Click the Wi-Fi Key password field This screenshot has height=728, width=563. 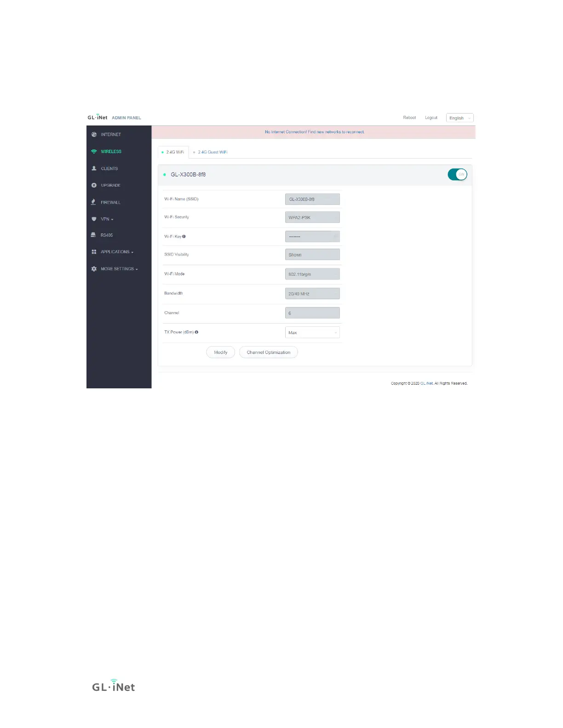pos(312,237)
